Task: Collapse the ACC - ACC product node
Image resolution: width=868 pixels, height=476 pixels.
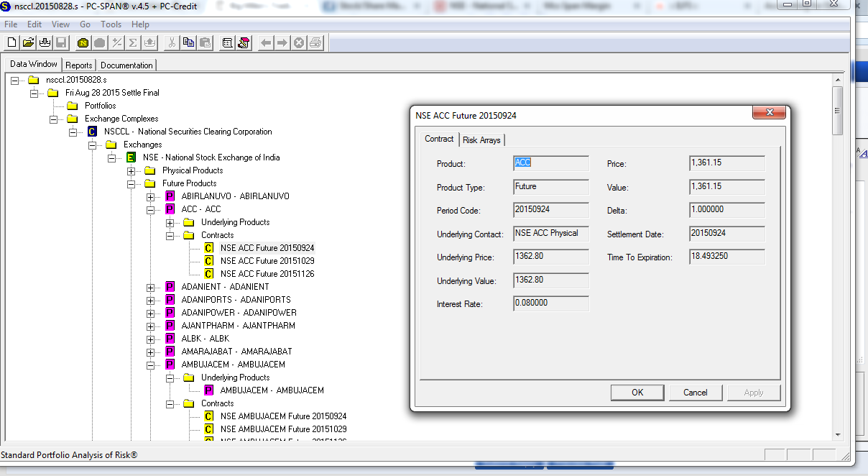Action: coord(150,209)
